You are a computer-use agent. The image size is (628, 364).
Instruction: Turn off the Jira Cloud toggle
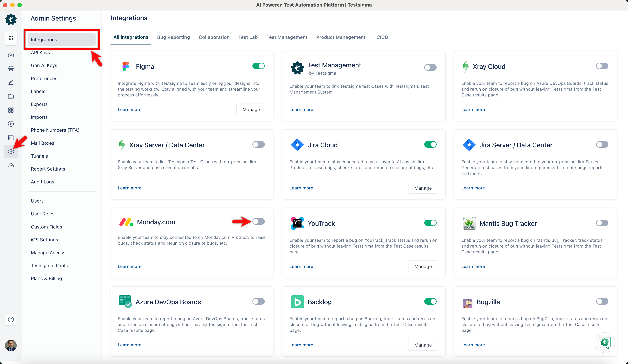tap(430, 145)
